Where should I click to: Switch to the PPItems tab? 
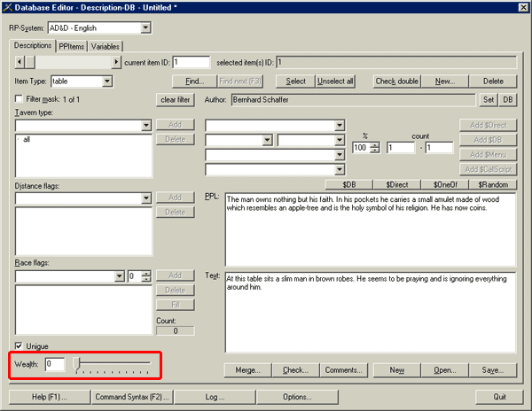pos(70,46)
